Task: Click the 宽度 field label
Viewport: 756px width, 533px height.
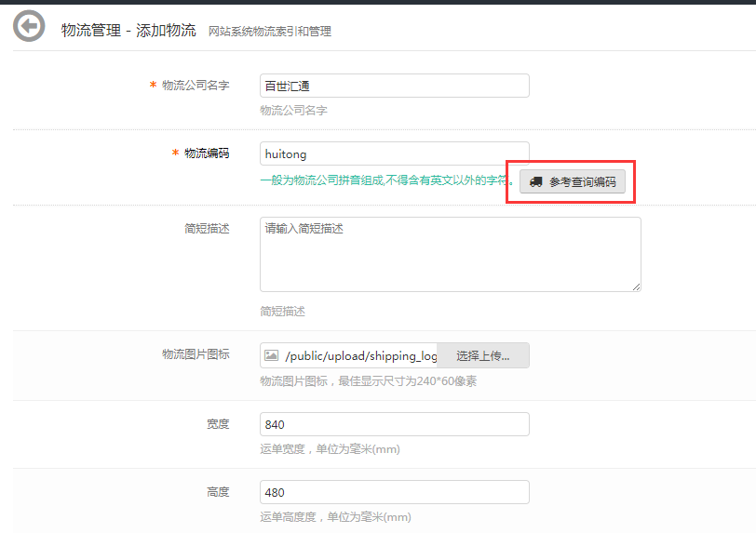Action: click(217, 424)
